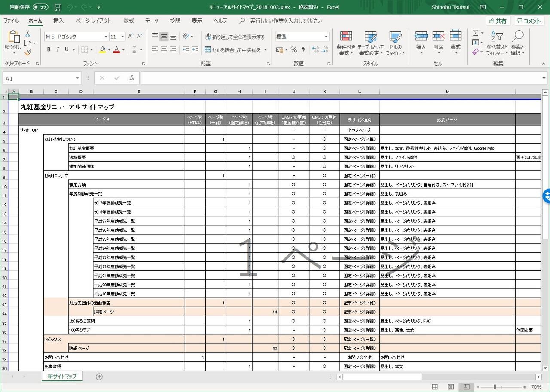Viewport: 550px width, 392px height.
Task: Open the Page Layout (ページ レイアウト) tab
Action: click(x=93, y=21)
